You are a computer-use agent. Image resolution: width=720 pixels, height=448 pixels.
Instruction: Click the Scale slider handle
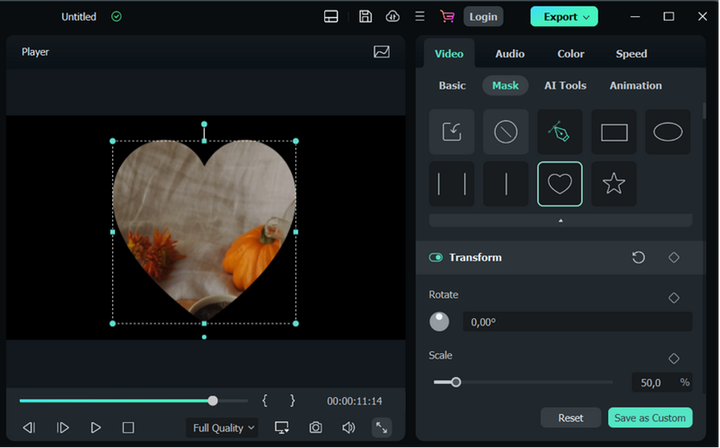(456, 382)
